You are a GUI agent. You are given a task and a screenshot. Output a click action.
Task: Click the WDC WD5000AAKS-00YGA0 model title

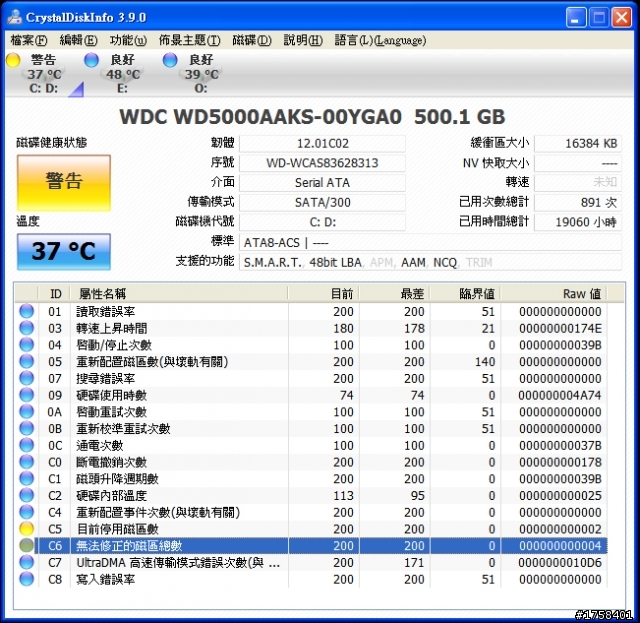tap(260, 117)
